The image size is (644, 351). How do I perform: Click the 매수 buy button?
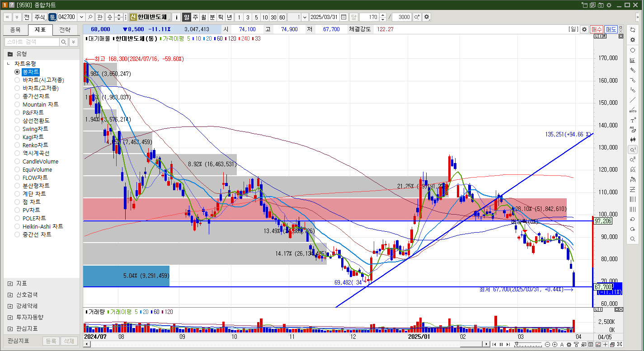tap(597, 29)
